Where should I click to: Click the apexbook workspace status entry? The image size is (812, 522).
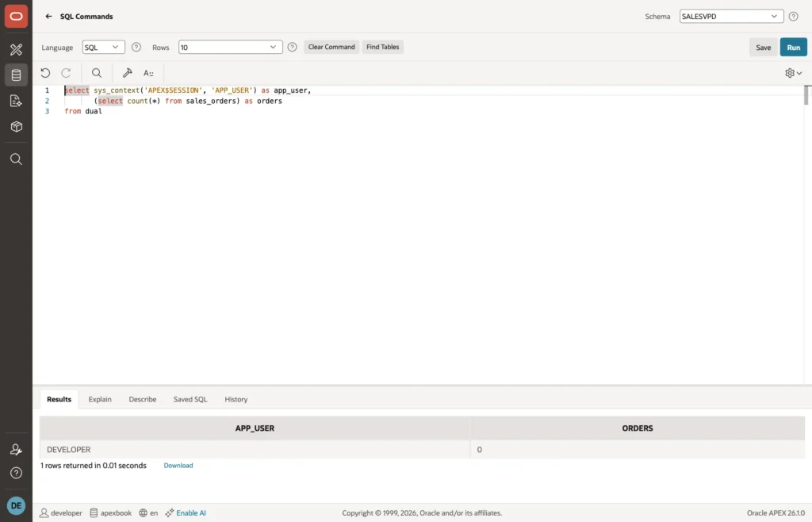point(111,513)
